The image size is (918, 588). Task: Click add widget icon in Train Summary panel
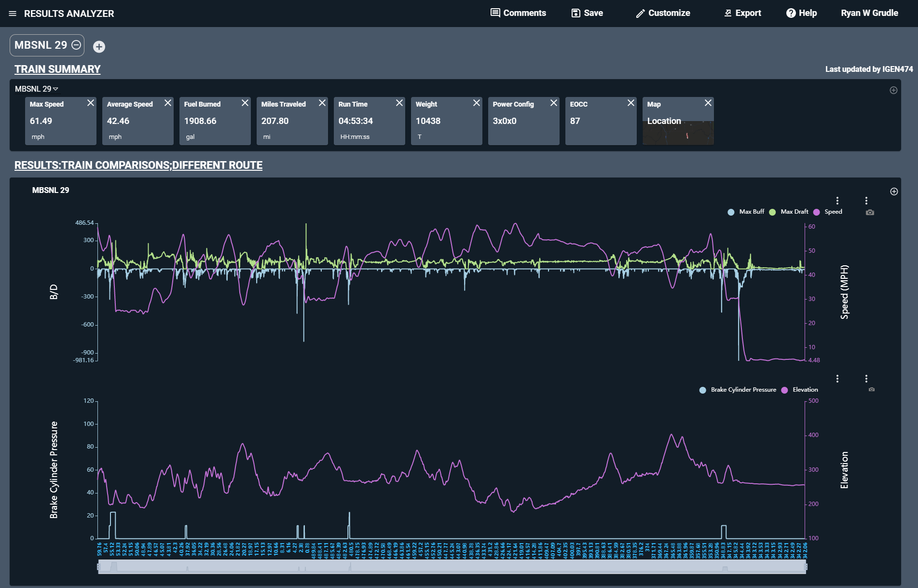coord(893,90)
